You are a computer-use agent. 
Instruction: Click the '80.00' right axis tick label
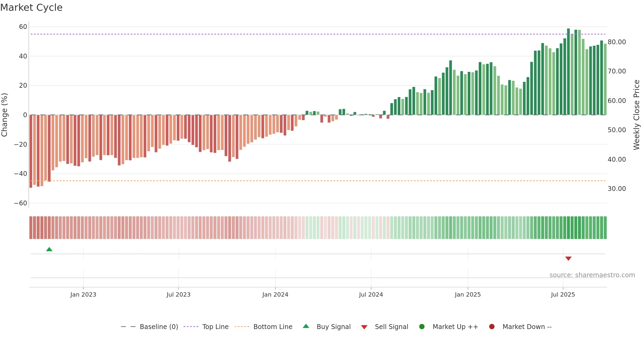617,42
